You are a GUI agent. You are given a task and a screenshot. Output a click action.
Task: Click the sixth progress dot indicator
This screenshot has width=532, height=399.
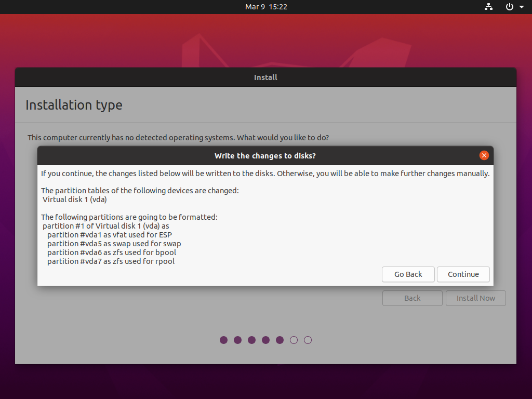[294, 340]
